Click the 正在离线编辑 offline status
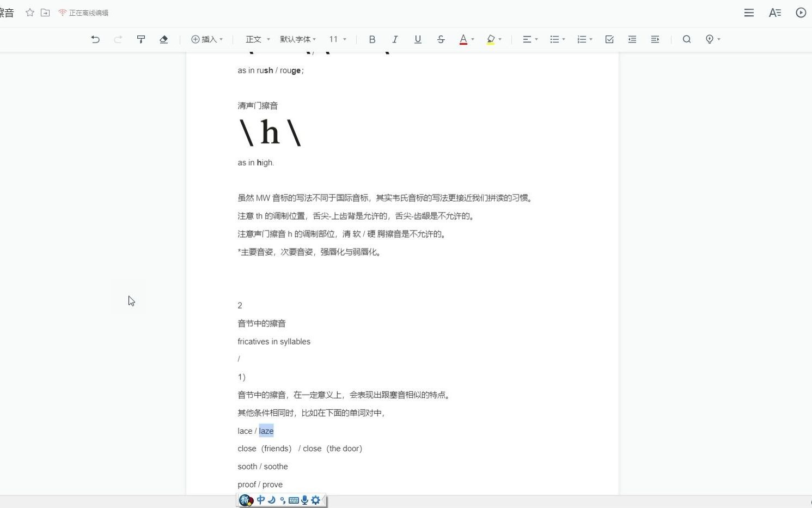The image size is (812, 508). point(83,13)
